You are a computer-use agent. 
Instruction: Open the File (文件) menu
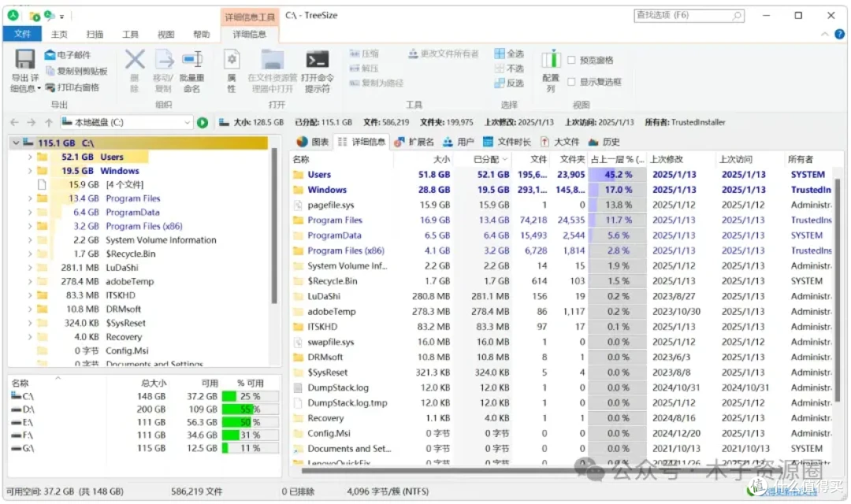pyautogui.click(x=22, y=34)
